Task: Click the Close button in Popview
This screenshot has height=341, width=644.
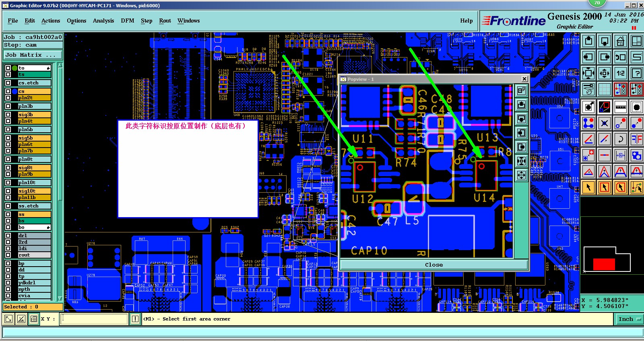Action: click(434, 265)
